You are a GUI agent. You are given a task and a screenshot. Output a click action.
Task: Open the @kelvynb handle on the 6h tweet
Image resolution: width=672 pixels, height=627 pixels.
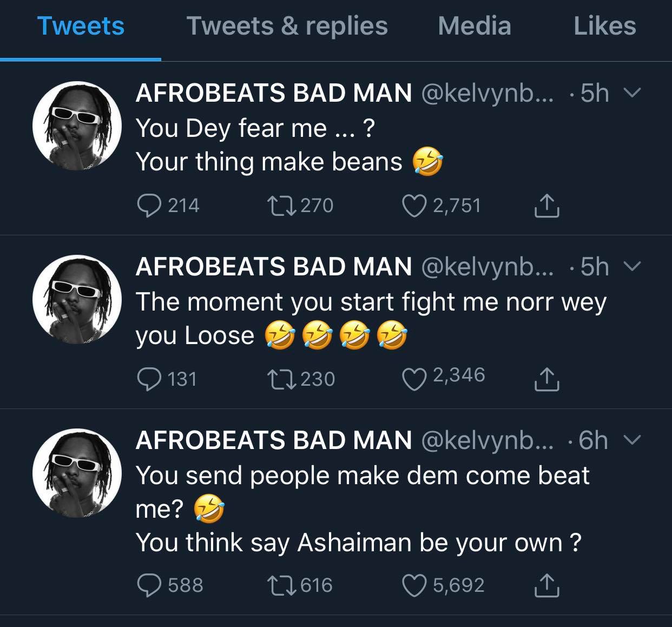(487, 440)
